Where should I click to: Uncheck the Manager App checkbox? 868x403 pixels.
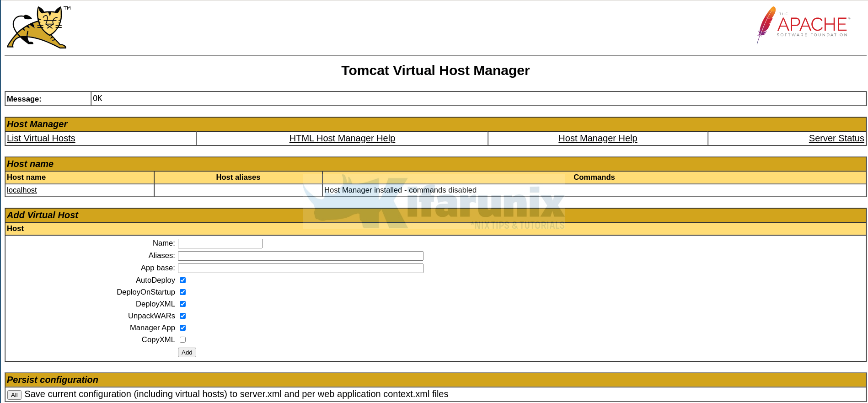(x=182, y=328)
